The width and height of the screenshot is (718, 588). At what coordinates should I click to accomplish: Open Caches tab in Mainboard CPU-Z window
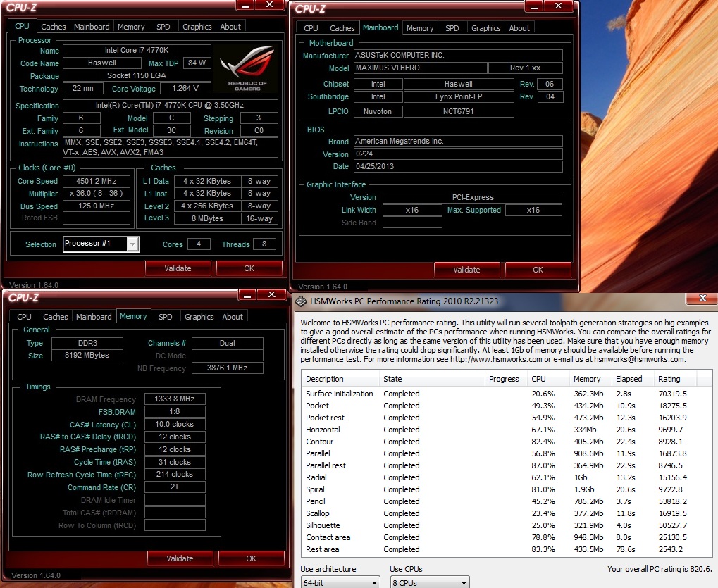(342, 28)
